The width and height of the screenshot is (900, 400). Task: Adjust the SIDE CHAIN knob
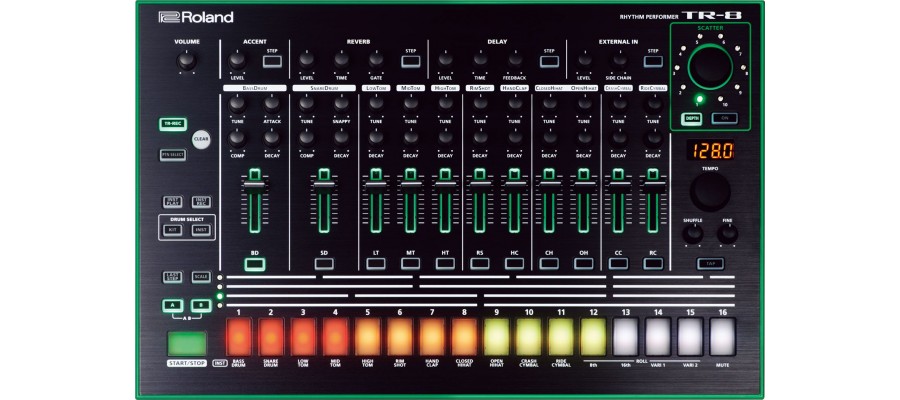[619, 60]
